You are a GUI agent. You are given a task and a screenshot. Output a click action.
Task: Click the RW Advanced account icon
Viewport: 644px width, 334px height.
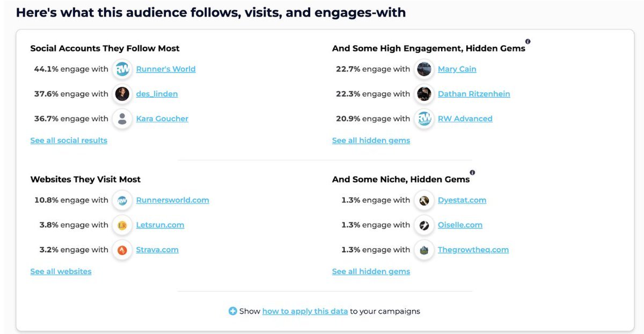point(424,119)
